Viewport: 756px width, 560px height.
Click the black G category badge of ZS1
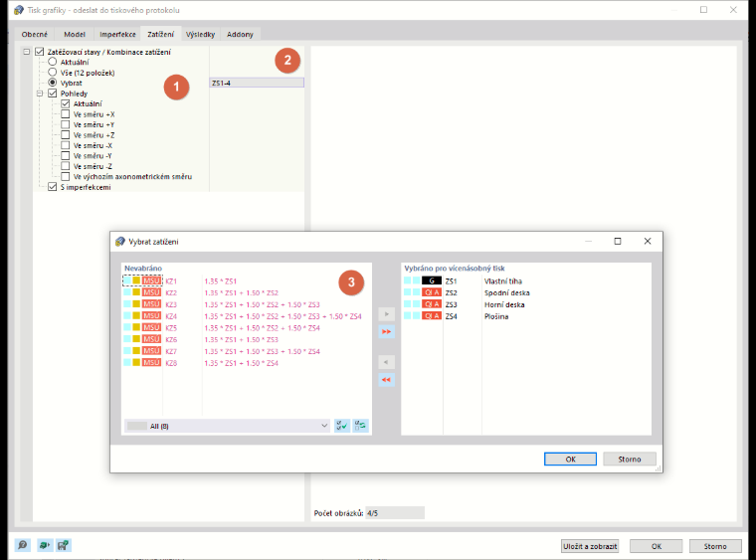[432, 280]
